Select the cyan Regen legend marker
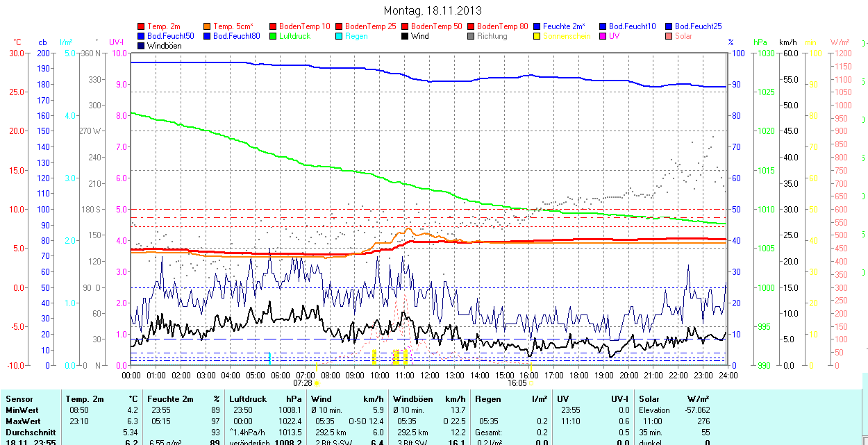 tap(340, 36)
